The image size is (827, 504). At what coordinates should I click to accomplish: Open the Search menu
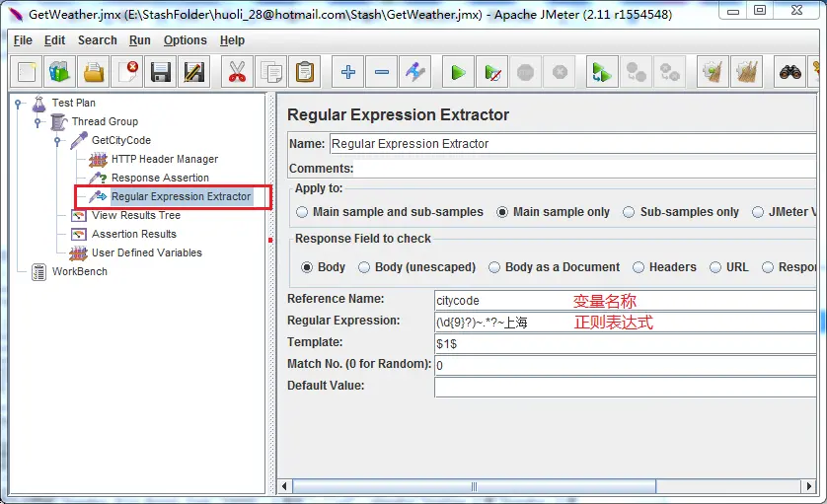click(97, 40)
